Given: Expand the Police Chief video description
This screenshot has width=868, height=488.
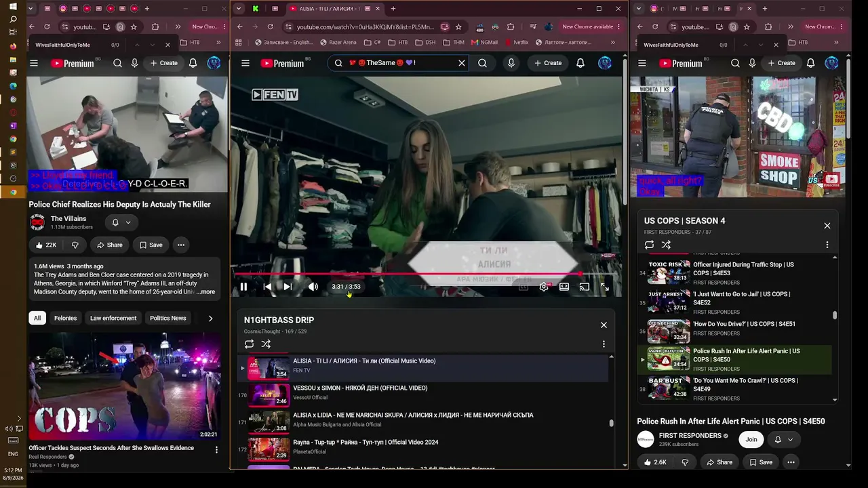Looking at the screenshot, I should click(205, 292).
